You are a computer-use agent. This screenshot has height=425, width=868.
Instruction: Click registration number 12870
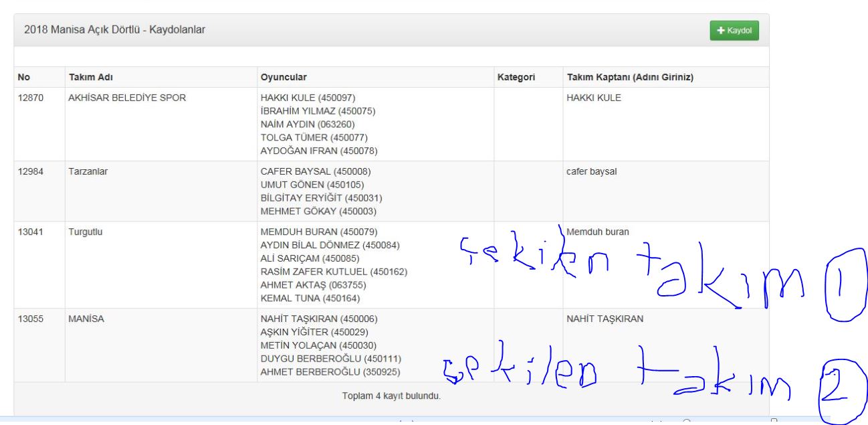(30, 98)
